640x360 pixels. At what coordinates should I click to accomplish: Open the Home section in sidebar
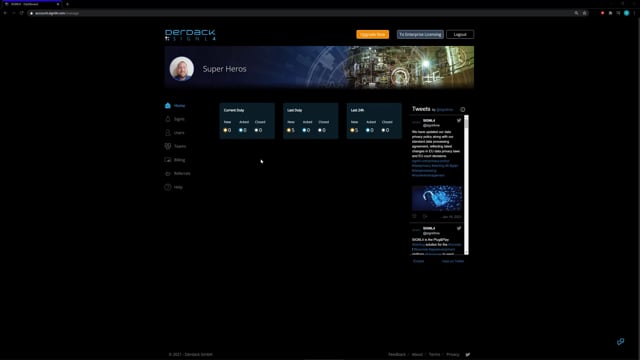tap(175, 106)
